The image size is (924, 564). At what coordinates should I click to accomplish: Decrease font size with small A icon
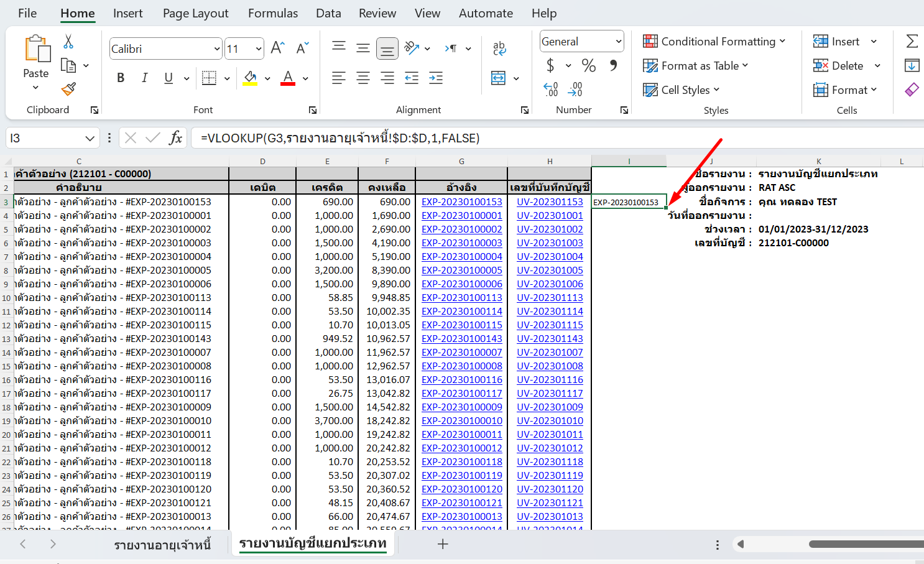coord(302,48)
